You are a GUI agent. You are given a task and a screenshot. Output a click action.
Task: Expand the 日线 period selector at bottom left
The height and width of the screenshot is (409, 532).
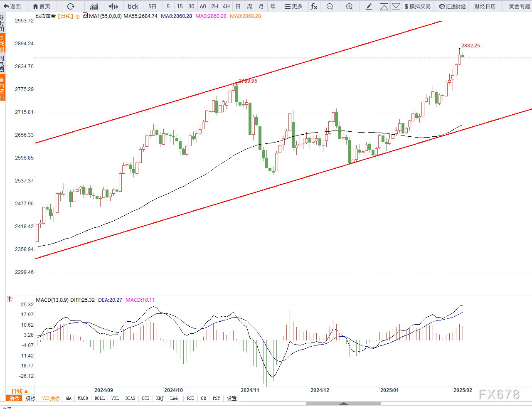(20, 391)
